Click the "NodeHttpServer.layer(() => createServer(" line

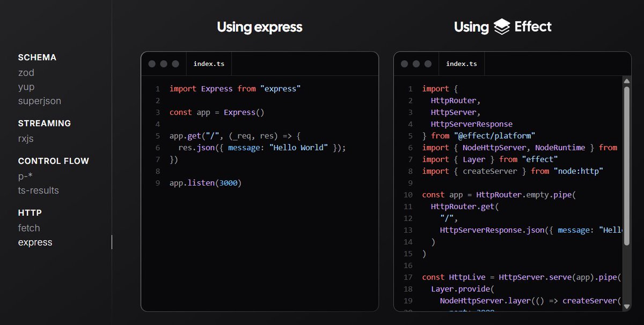[x=530, y=301]
